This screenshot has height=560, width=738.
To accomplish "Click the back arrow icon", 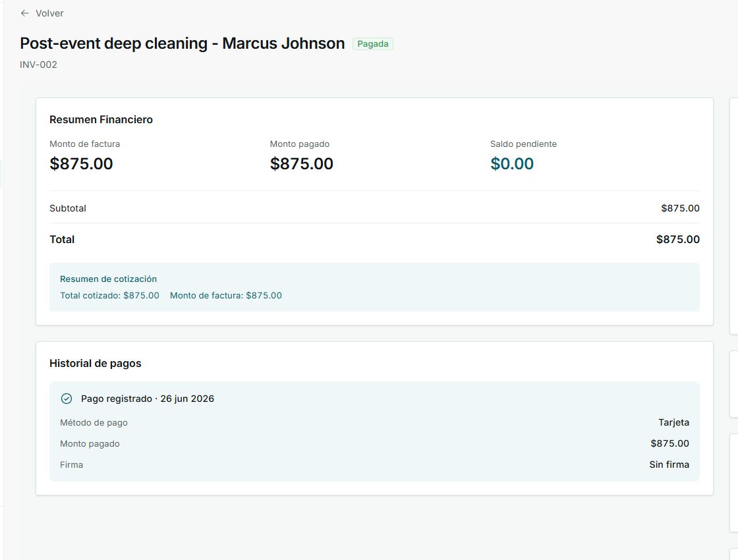I will [x=25, y=13].
